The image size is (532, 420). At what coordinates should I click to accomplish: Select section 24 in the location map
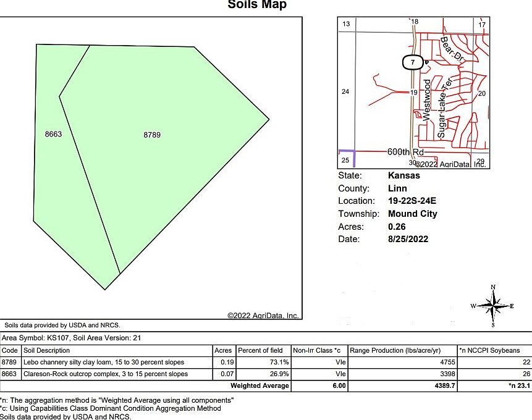[x=345, y=91]
